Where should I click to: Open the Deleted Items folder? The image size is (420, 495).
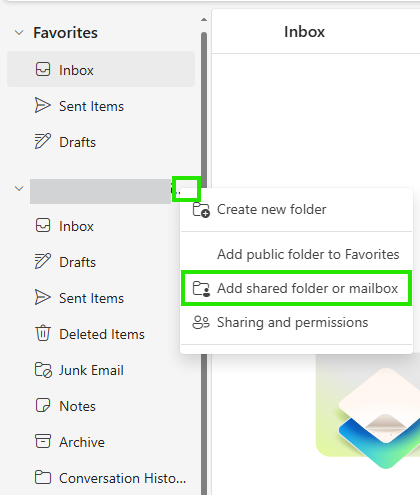[x=102, y=334]
